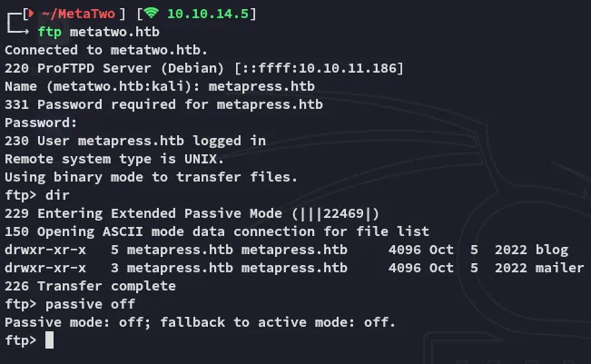Click the mailer directory name
Viewport: 591px width, 364px height.
pos(559,268)
